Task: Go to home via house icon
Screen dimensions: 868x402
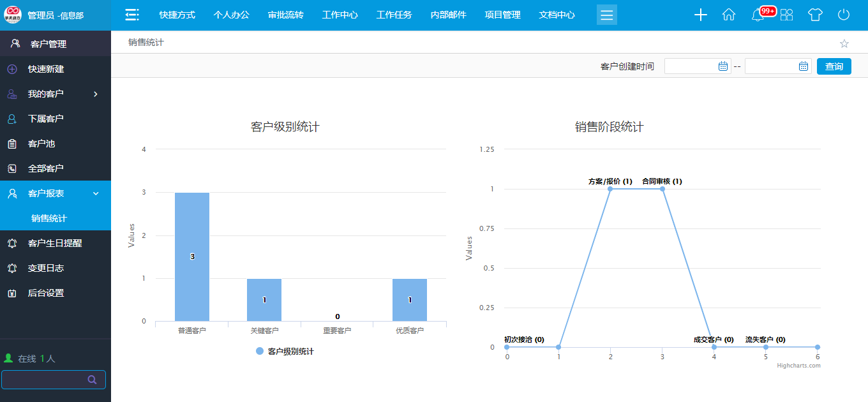Action: coord(729,15)
